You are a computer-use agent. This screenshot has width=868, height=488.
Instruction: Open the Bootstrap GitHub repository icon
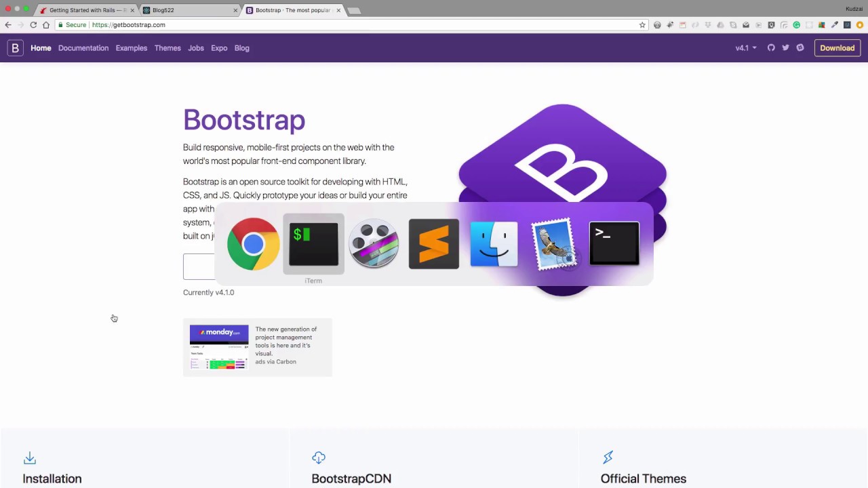771,48
